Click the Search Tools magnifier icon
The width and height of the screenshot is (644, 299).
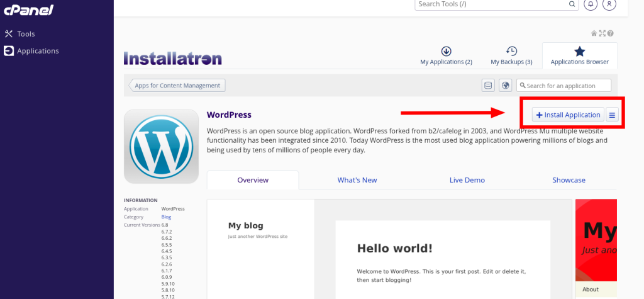pos(571,4)
